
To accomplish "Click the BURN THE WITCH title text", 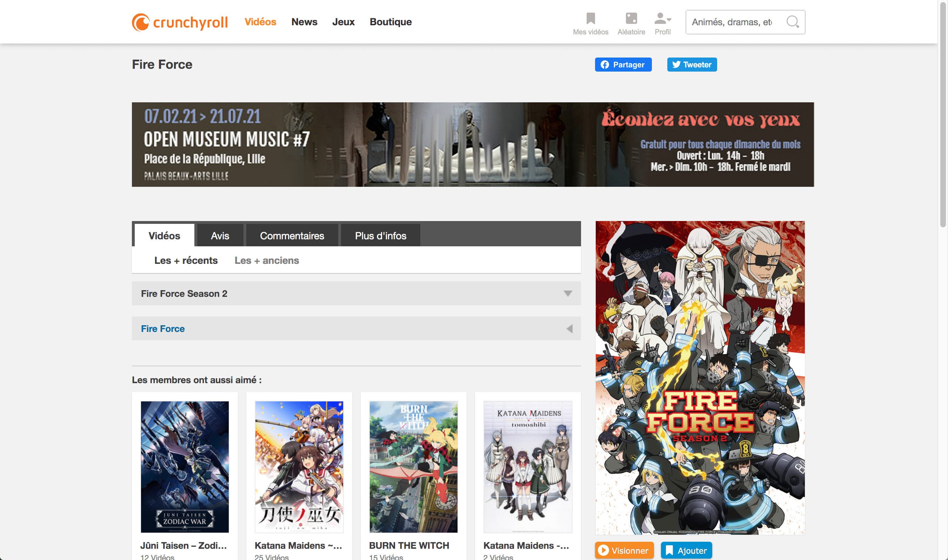I will pyautogui.click(x=409, y=545).
